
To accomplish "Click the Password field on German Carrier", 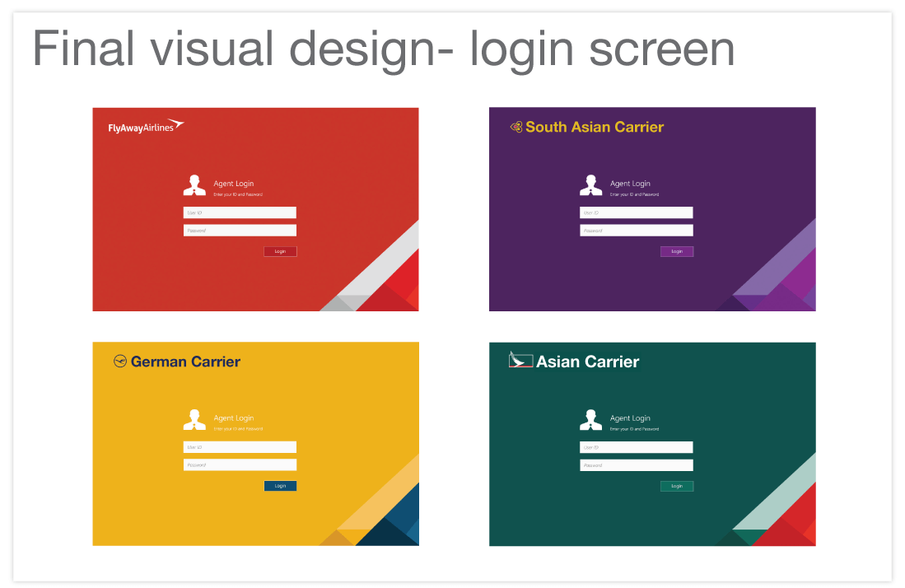I will (x=239, y=464).
